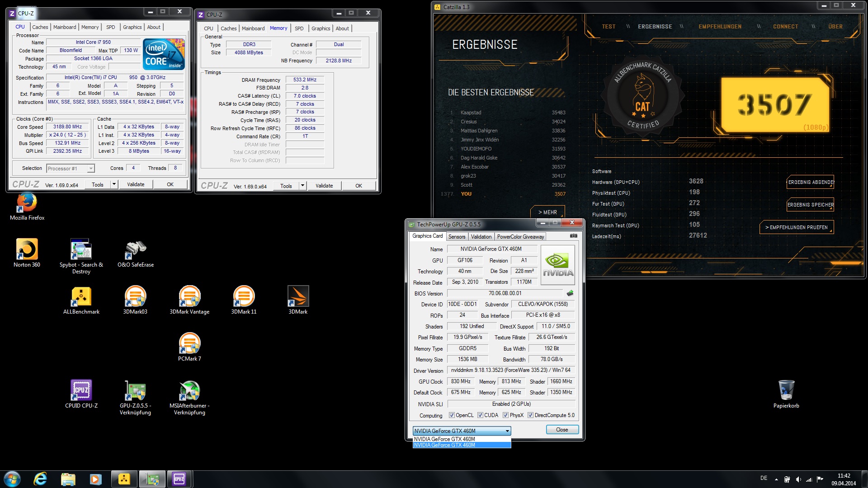The image size is (868, 488).
Task: Open CONNECT tab in Catzilla
Action: tap(785, 27)
